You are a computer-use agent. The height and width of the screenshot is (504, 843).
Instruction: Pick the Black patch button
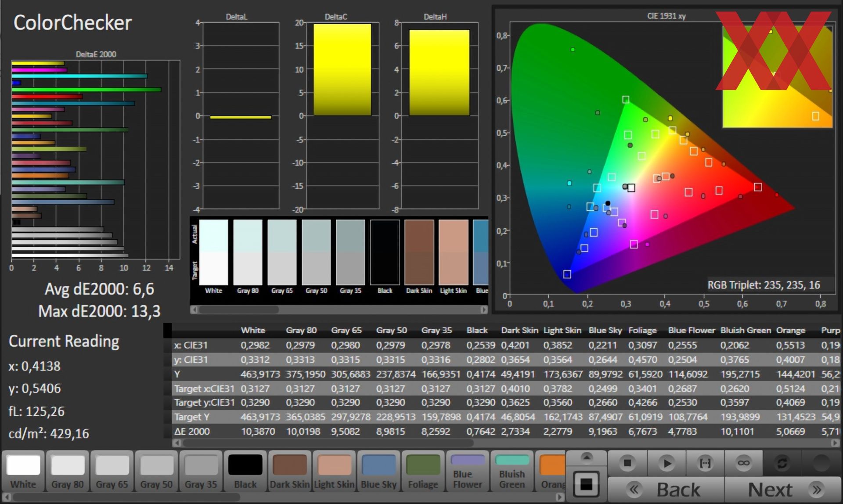tap(245, 472)
